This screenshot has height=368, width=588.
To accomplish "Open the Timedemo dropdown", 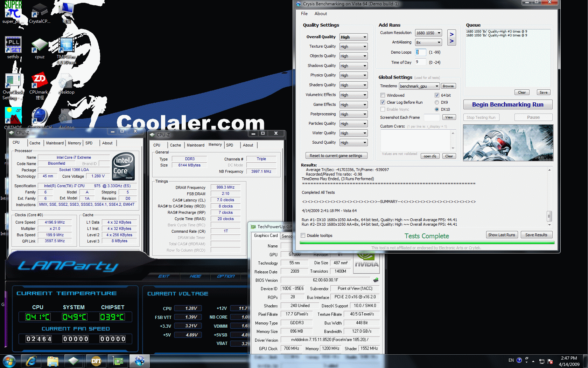I will pyautogui.click(x=419, y=86).
